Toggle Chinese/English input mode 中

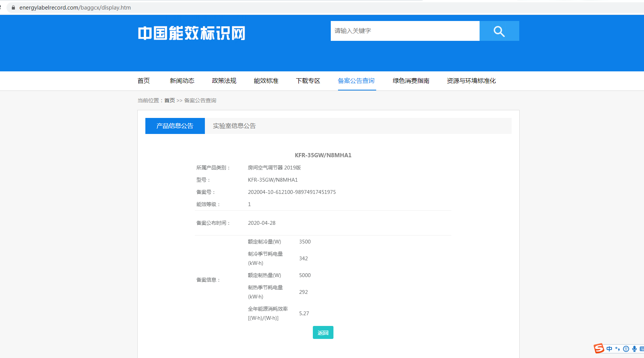pyautogui.click(x=609, y=349)
